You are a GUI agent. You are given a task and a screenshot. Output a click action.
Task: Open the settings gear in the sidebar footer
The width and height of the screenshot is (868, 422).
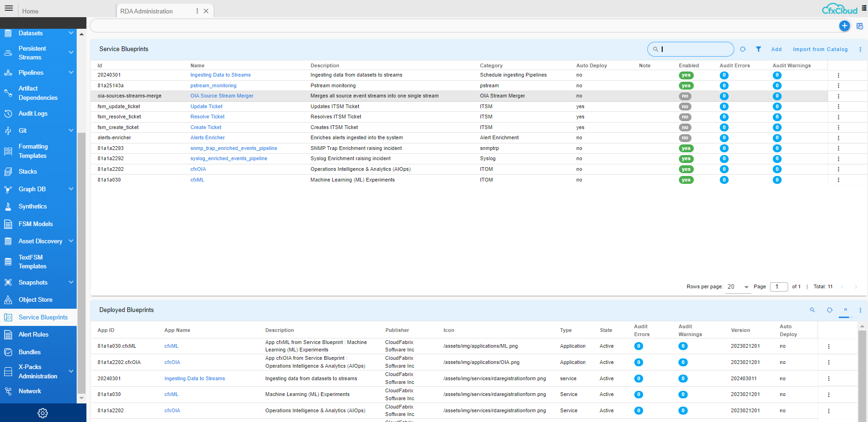pos(43,413)
